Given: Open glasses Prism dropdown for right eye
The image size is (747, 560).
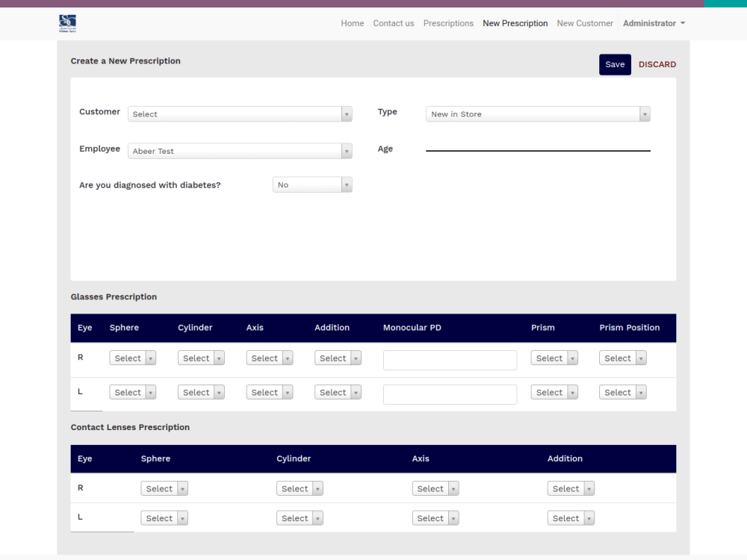Looking at the screenshot, I should (x=554, y=358).
